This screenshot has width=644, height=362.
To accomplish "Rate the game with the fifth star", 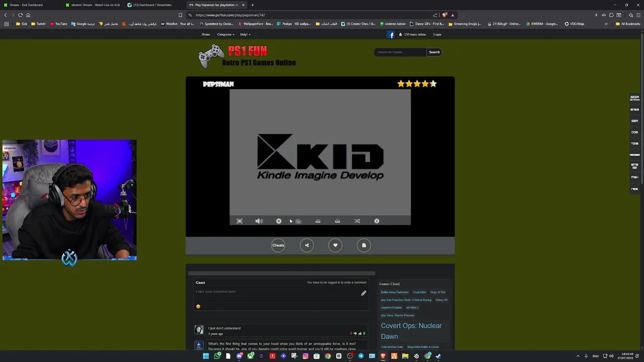I will tap(433, 84).
